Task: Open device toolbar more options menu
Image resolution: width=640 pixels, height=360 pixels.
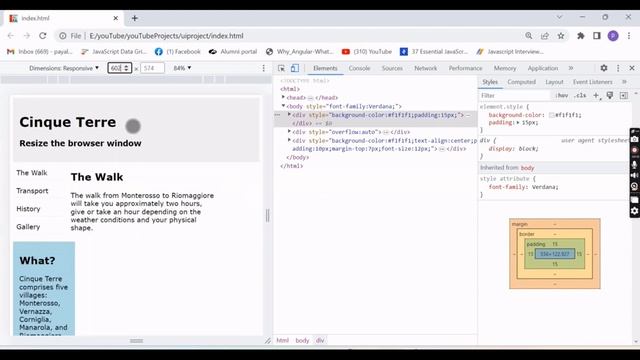Action: point(263,68)
